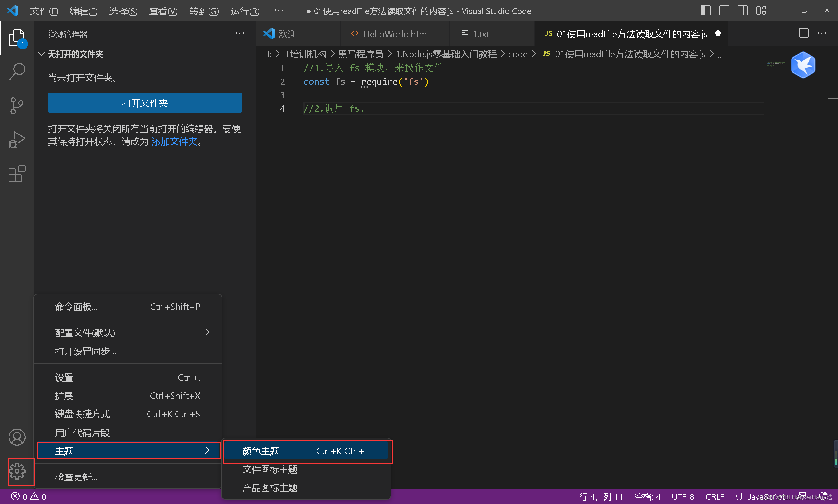Click status bar 空格: 4 indentation

[x=647, y=496]
